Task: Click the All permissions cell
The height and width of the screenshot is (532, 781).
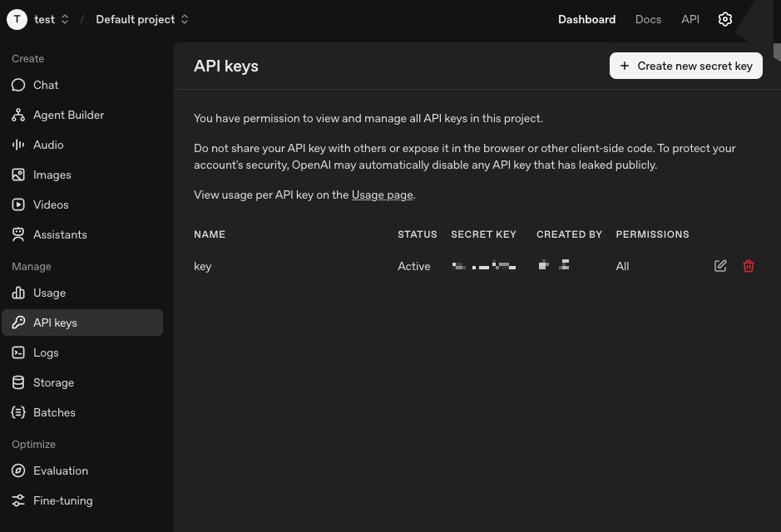Action: point(622,266)
